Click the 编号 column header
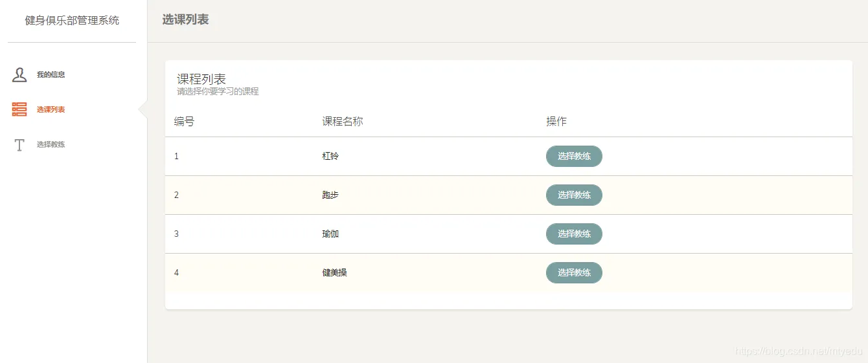This screenshot has width=868, height=363. pos(184,121)
